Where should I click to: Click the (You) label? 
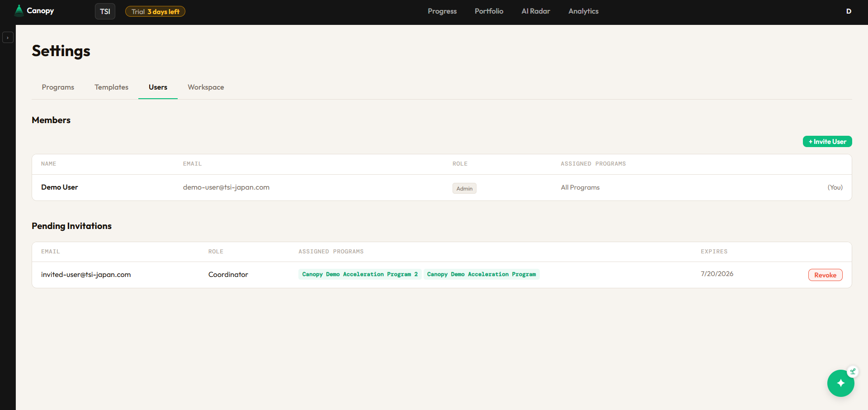835,187
